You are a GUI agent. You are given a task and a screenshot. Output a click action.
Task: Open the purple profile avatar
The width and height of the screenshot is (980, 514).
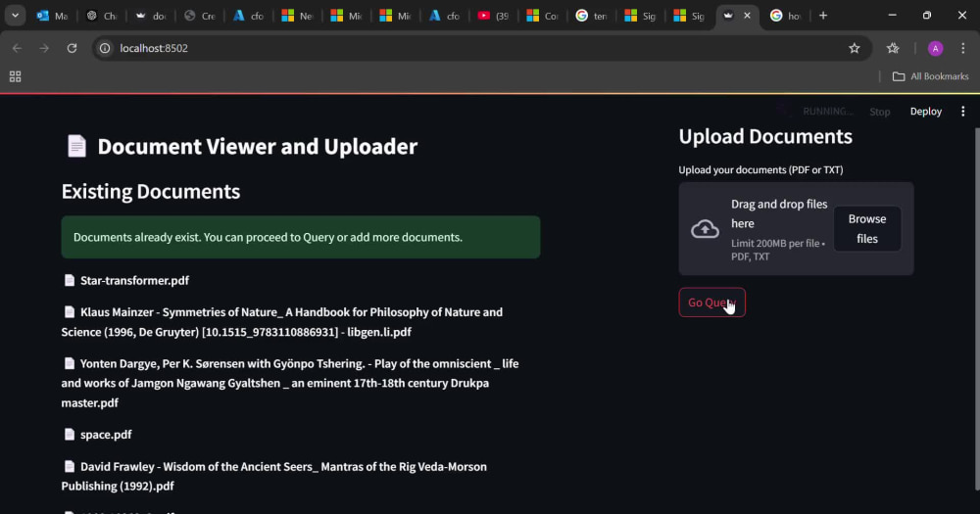coord(936,48)
